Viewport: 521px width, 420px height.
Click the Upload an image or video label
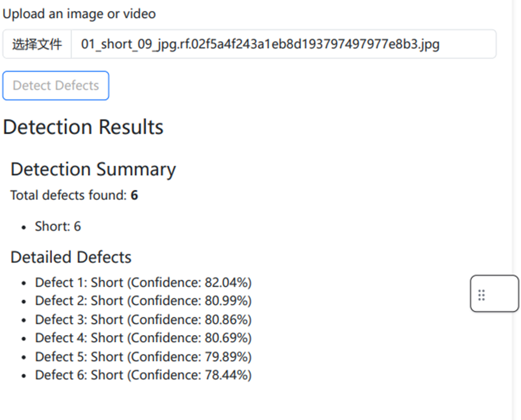tap(79, 14)
